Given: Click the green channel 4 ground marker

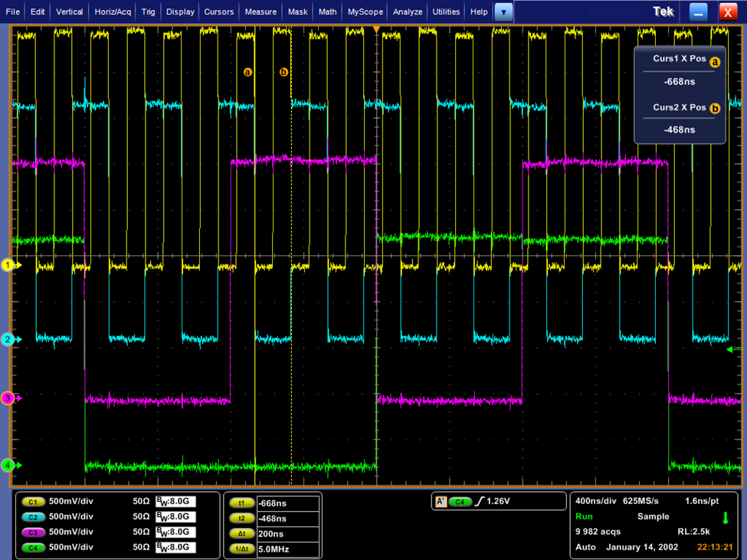Looking at the screenshot, I should pyautogui.click(x=8, y=465).
